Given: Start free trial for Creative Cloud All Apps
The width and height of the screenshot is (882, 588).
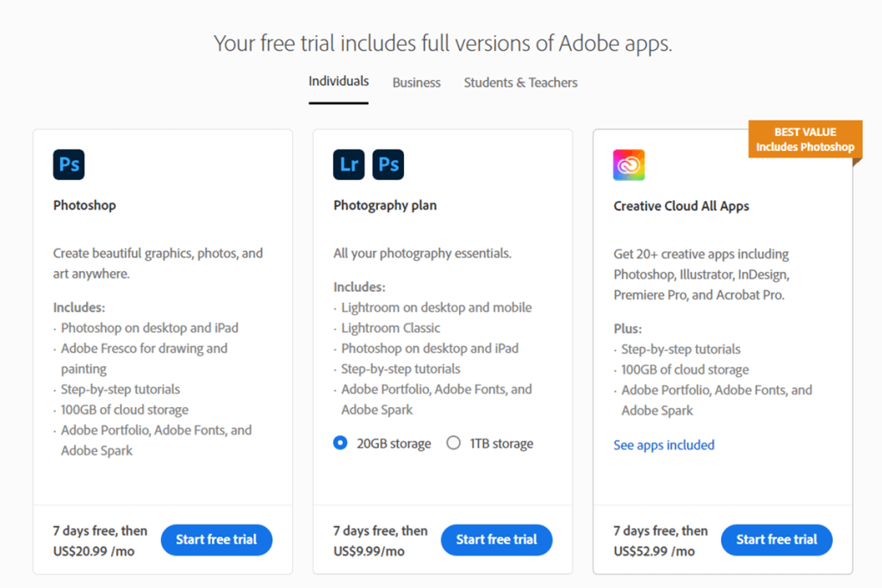Looking at the screenshot, I should [776, 540].
